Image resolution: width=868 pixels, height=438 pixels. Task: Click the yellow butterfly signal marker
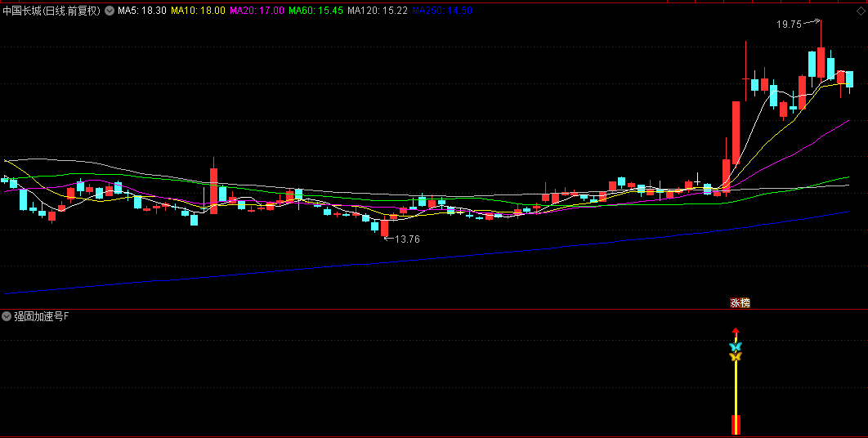click(735, 356)
